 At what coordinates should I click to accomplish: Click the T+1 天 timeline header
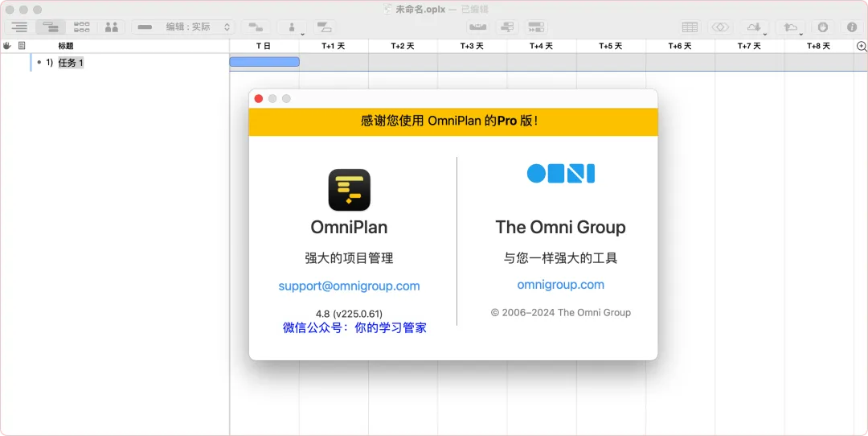coord(334,46)
